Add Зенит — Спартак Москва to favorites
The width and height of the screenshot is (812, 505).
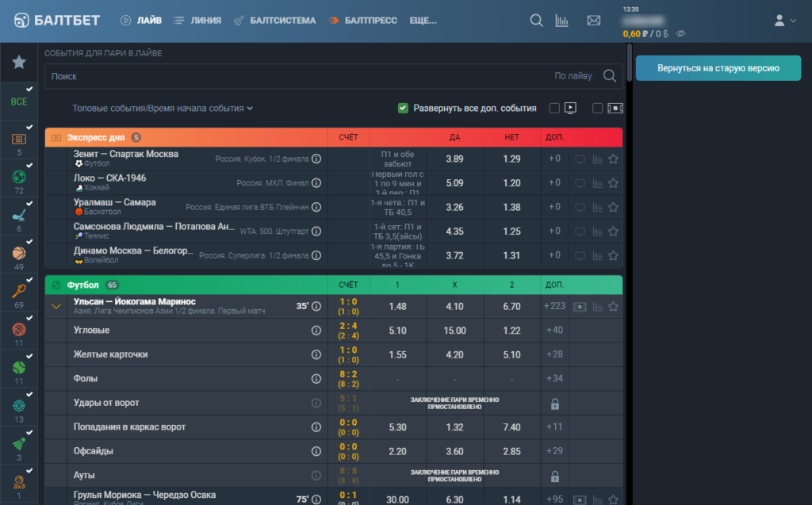click(613, 159)
